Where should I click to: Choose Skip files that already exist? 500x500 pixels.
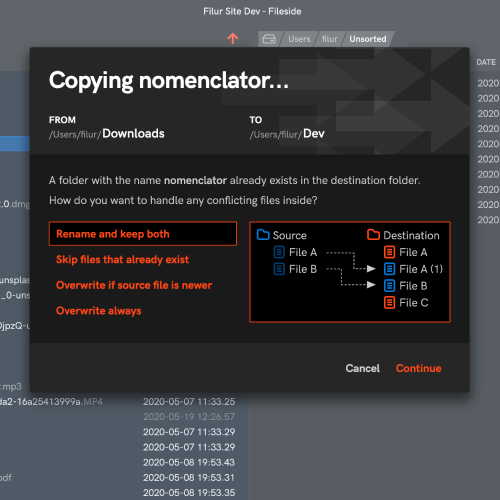point(122,259)
